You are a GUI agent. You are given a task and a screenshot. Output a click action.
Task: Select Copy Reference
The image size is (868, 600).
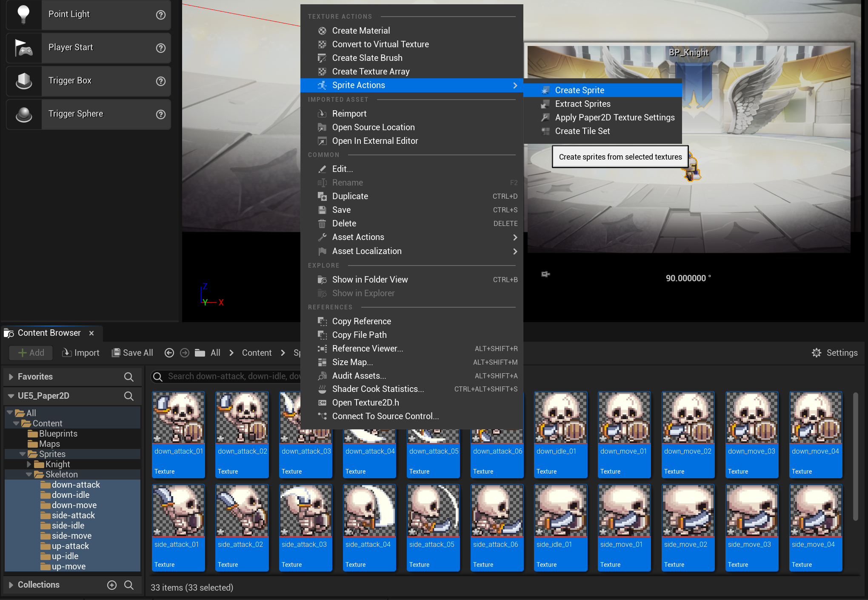tap(411, 321)
